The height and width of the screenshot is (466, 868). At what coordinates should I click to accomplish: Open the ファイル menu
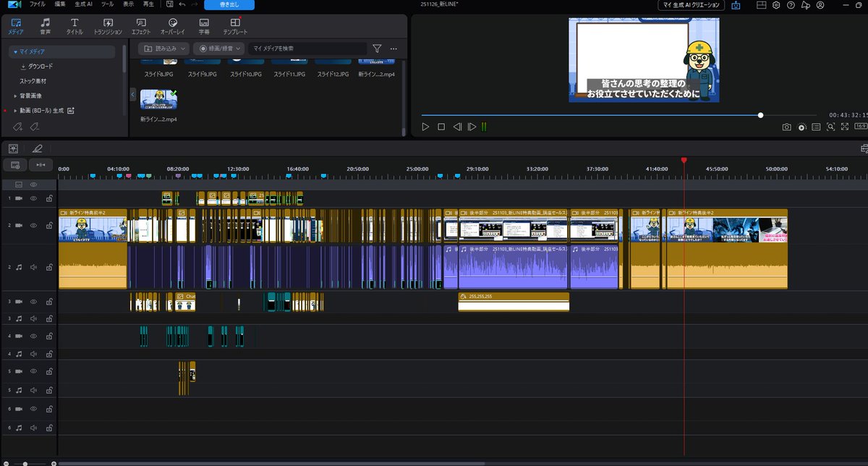[x=37, y=4]
